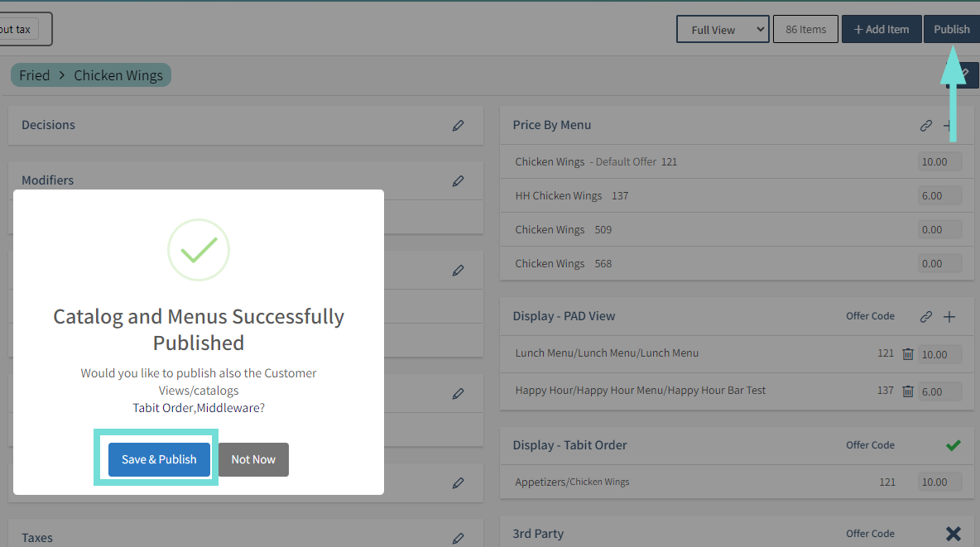This screenshot has height=547, width=980.
Task: Click the Taxes edit pencil icon
Action: coord(458,539)
